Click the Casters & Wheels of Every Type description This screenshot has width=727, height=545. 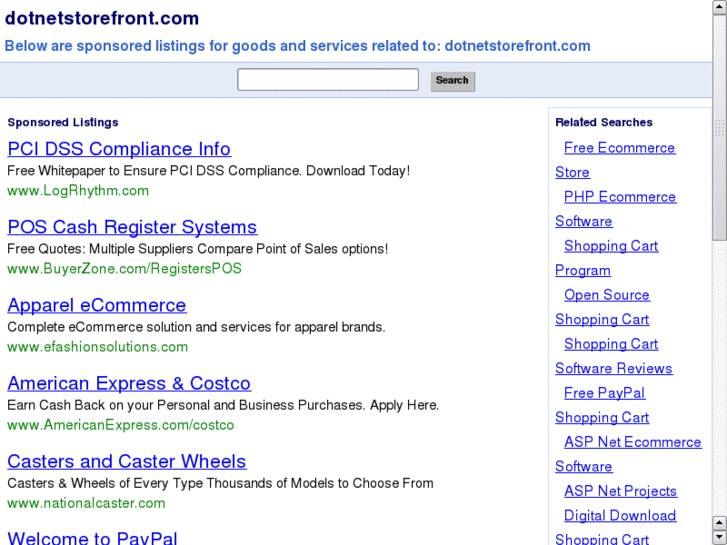pos(220,483)
